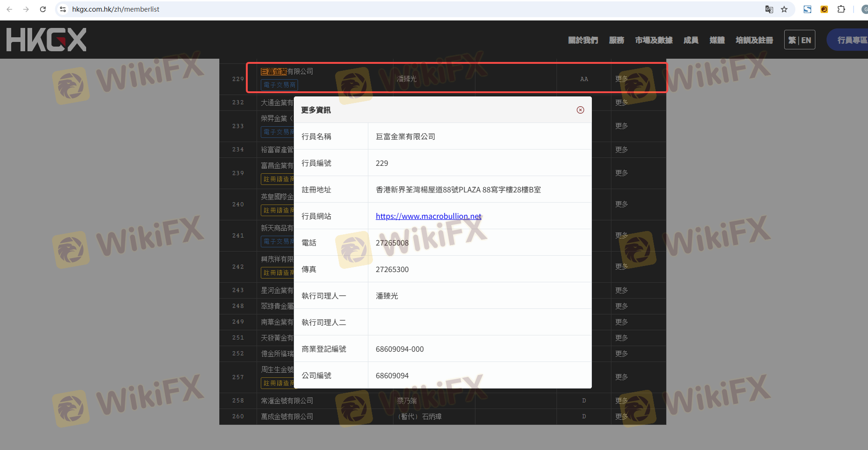Click the HKGX logo
Viewport: 868px width, 450px height.
pyautogui.click(x=47, y=40)
